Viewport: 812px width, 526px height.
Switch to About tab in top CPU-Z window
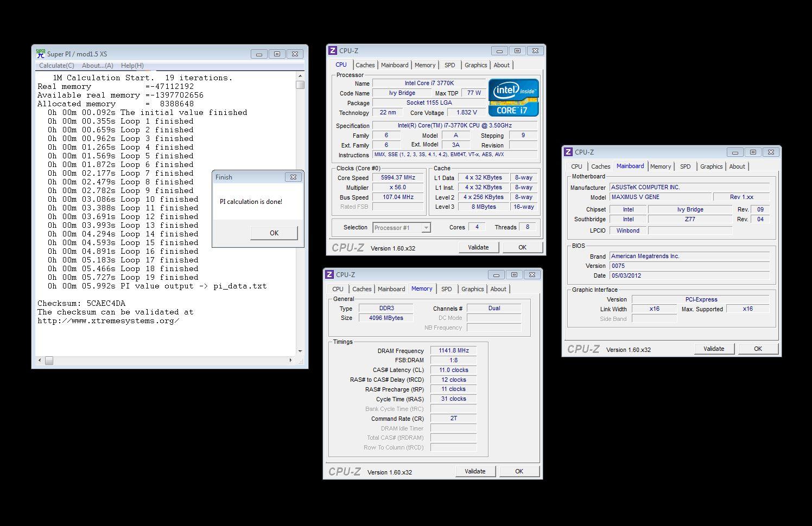[x=502, y=65]
